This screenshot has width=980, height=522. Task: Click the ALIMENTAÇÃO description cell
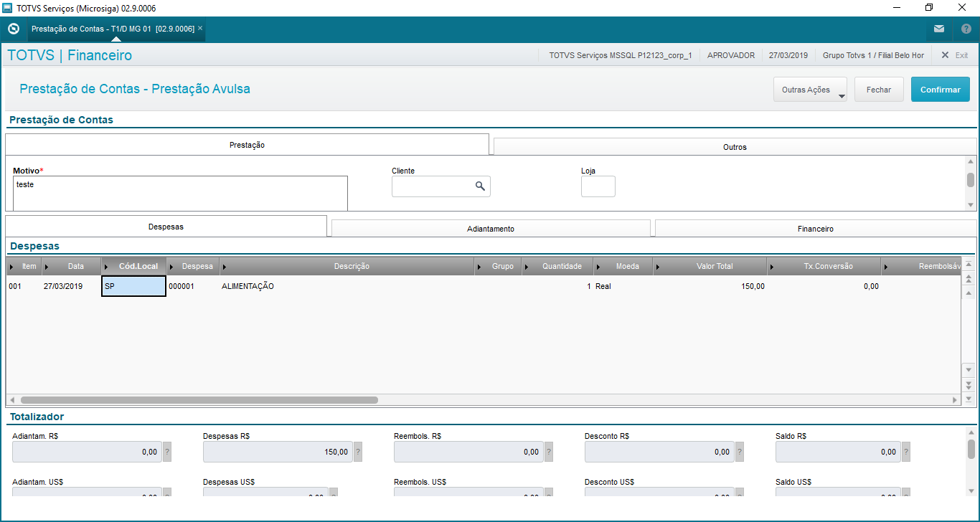point(347,286)
